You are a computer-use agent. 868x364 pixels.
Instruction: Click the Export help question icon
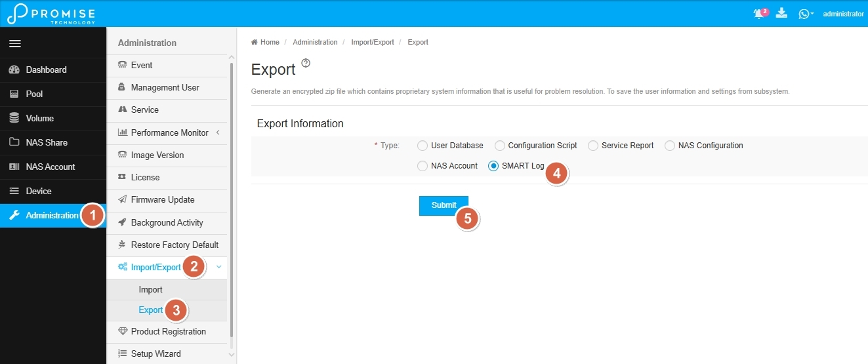[306, 63]
